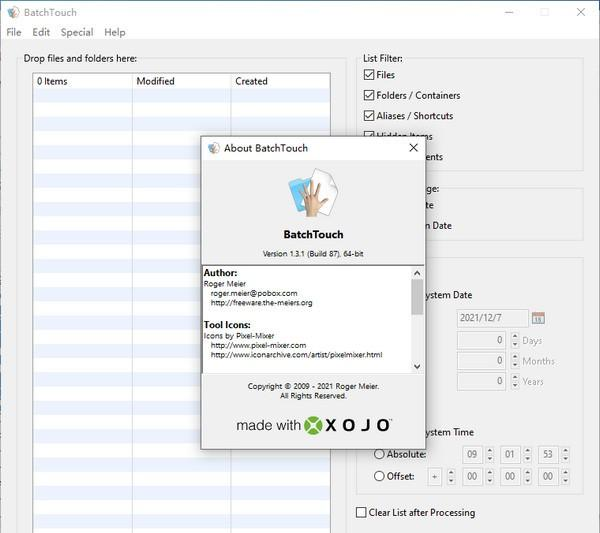Screen dimensions: 600x533
Task: Adjust the Offset seconds stepper
Action: point(566,476)
